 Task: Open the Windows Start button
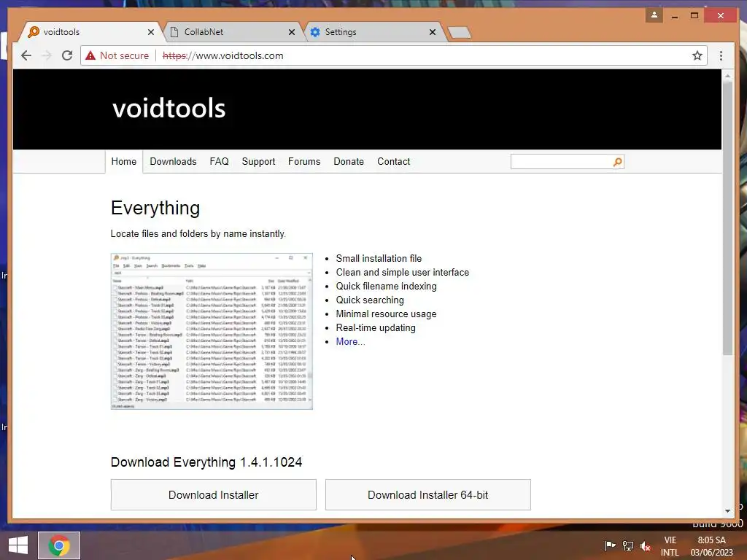(18, 545)
